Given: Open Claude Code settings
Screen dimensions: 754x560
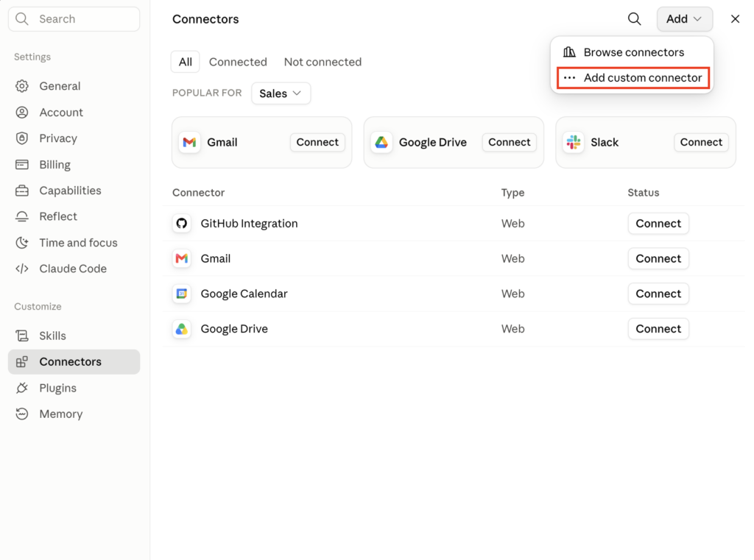Looking at the screenshot, I should (74, 269).
